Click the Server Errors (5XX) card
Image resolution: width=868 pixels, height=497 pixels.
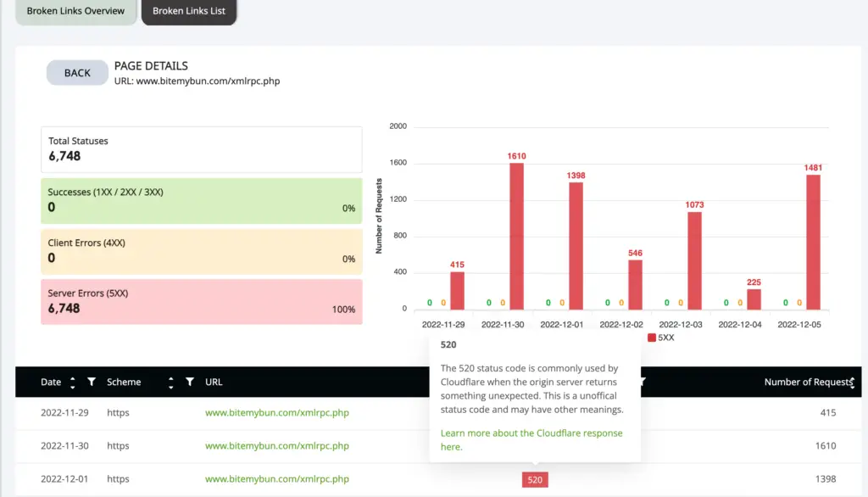(202, 302)
